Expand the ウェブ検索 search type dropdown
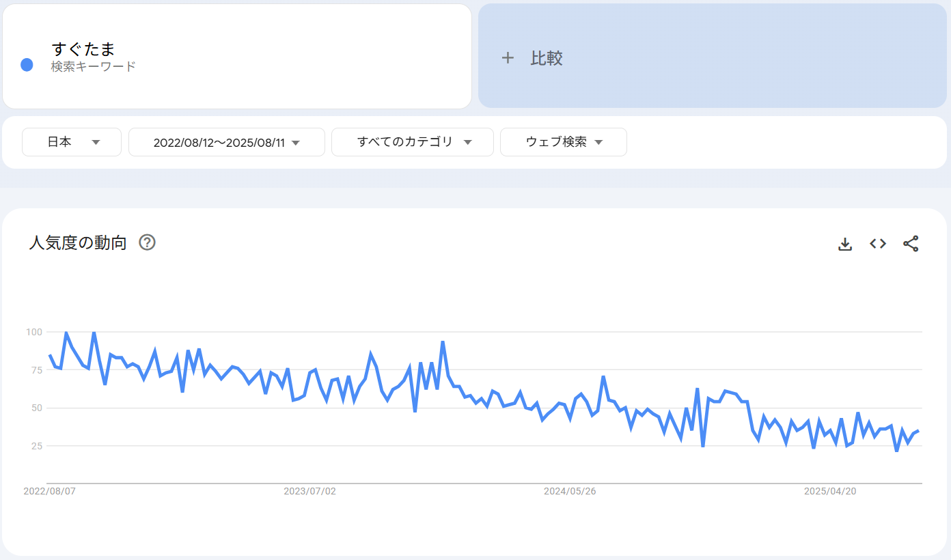 coord(563,142)
